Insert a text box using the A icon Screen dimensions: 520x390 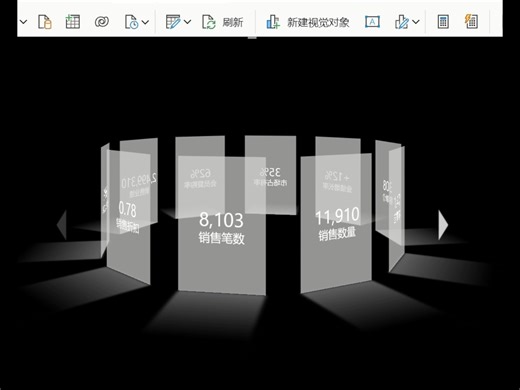click(372, 22)
